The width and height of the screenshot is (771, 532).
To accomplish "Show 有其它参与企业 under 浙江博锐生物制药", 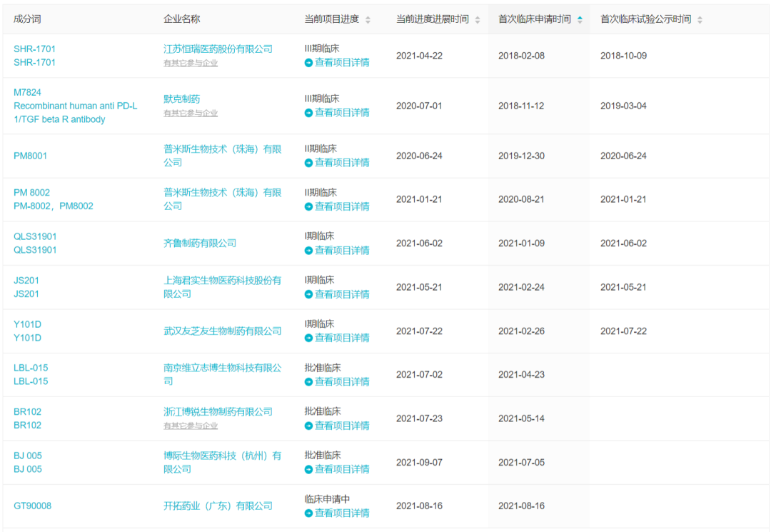I will 191,426.
